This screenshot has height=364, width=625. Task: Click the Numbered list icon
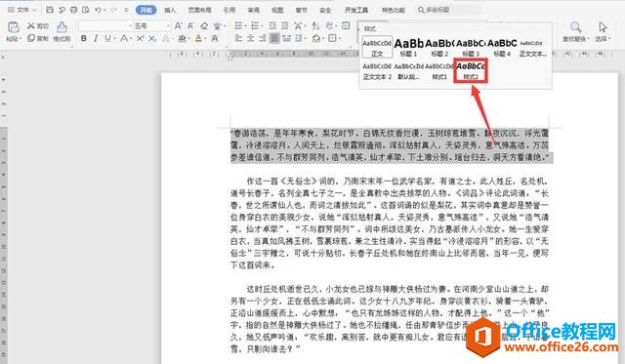coord(255,26)
